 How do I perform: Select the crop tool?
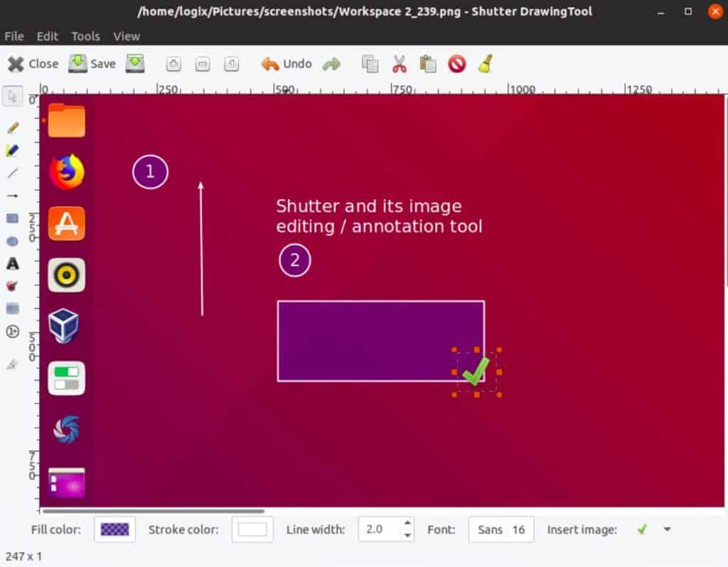click(13, 365)
